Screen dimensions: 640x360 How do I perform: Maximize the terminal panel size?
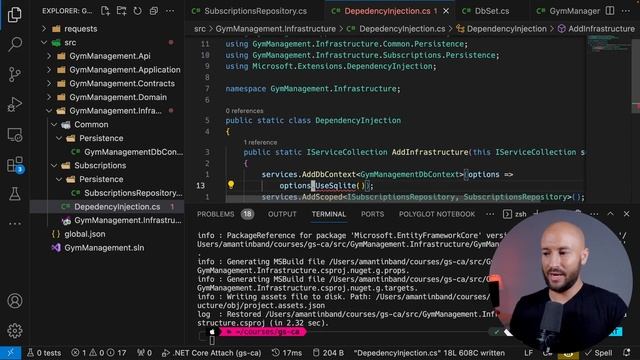pyautogui.click(x=611, y=214)
